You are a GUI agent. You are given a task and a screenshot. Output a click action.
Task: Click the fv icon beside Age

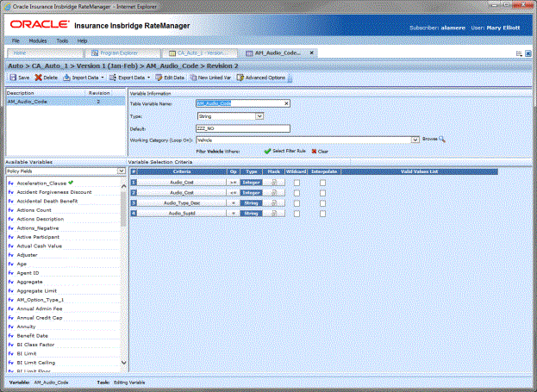coord(10,264)
